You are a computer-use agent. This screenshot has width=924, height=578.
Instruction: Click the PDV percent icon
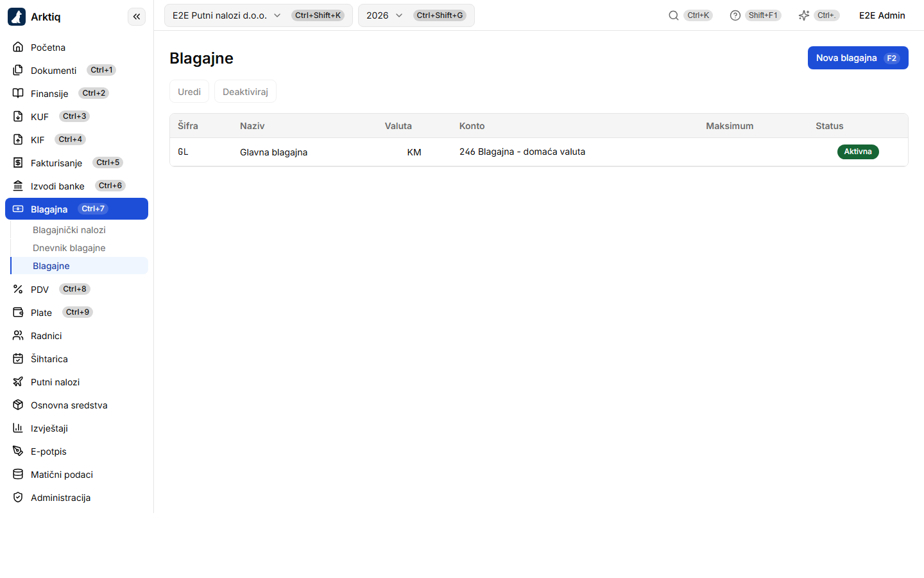18,289
